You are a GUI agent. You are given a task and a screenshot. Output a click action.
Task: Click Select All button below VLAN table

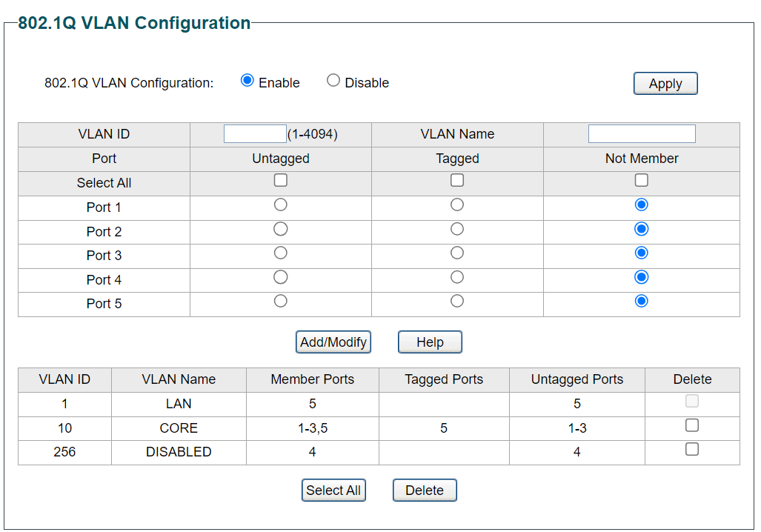pos(333,491)
